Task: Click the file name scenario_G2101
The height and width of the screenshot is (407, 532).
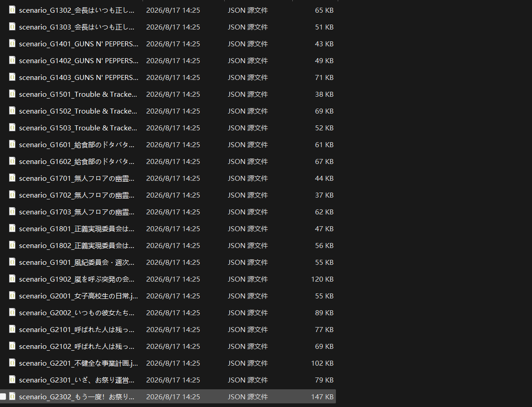Action: tap(77, 330)
